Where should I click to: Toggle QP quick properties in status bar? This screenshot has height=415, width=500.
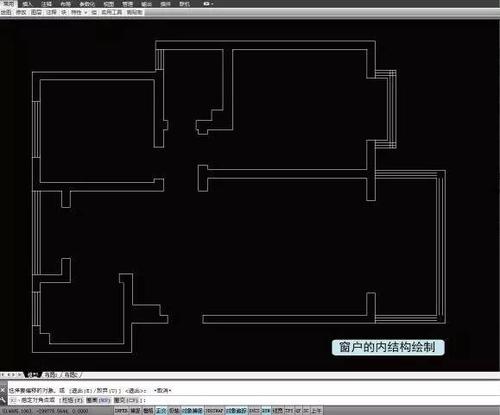pyautogui.click(x=298, y=410)
